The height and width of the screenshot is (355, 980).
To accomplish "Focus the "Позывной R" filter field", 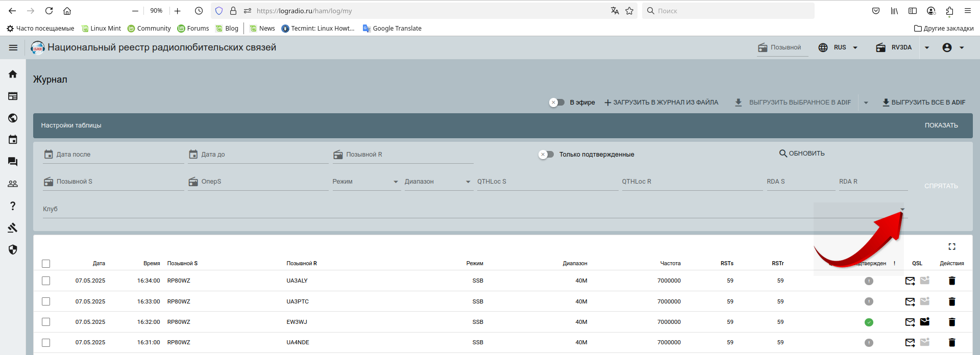I will 403,155.
